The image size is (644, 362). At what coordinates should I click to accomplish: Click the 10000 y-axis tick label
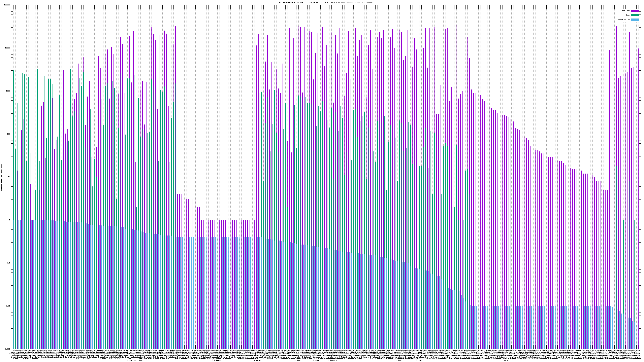click(x=8, y=48)
